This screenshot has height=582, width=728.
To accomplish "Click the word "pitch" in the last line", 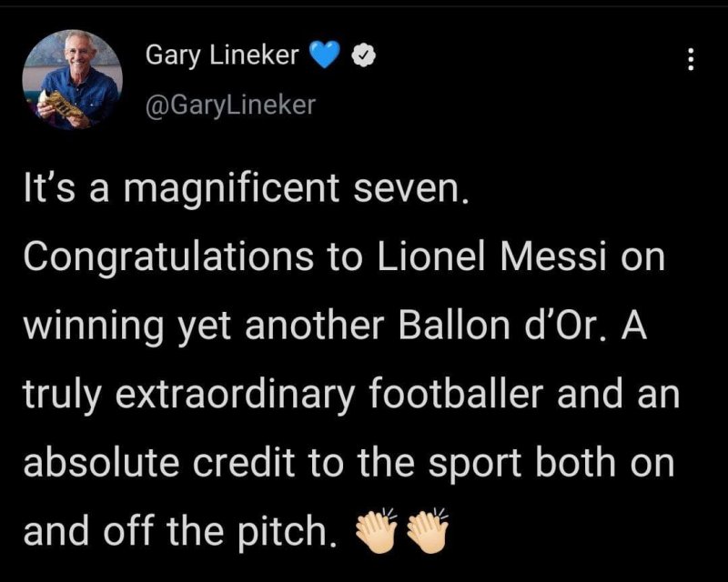I will pyautogui.click(x=287, y=530).
